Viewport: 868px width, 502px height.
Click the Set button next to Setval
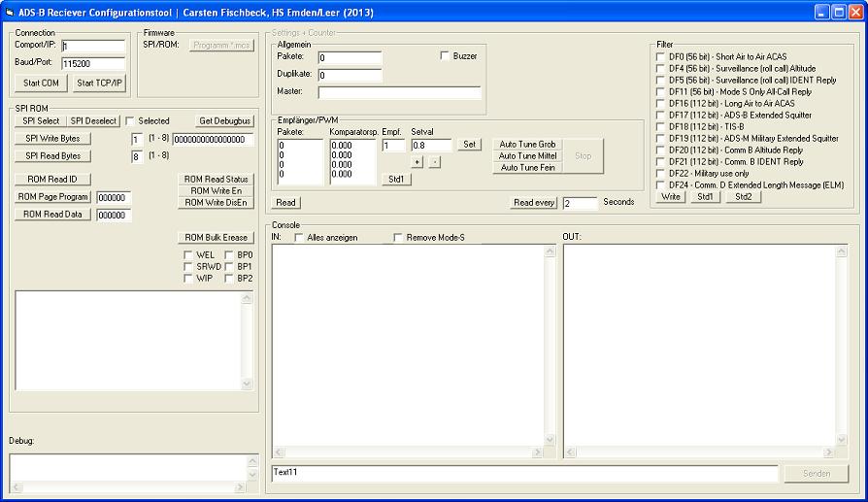[x=469, y=145]
